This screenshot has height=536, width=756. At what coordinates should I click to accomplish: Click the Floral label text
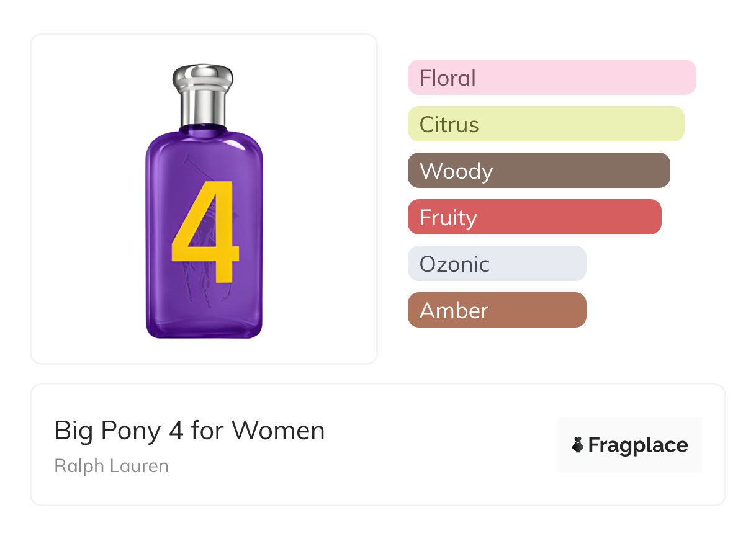448,78
